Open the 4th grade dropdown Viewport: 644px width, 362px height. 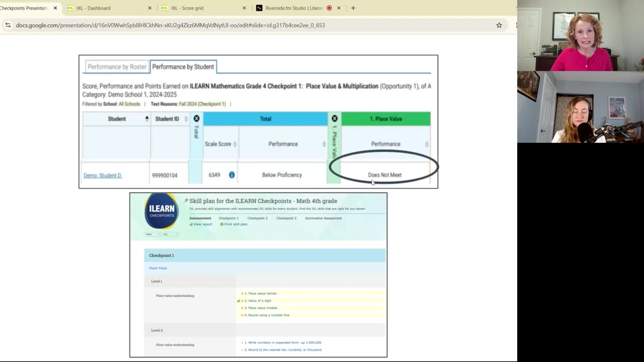click(x=170, y=234)
